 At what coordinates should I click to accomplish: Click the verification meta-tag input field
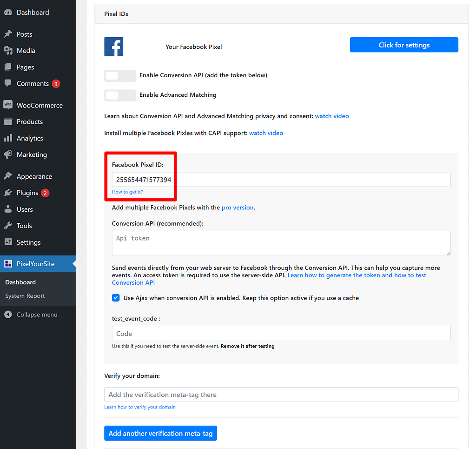(281, 395)
